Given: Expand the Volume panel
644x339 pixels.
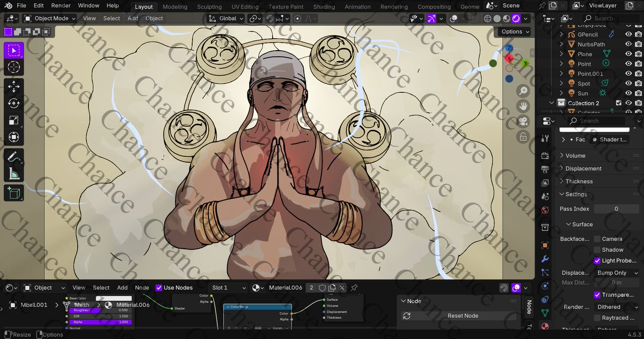Looking at the screenshot, I should coord(575,156).
